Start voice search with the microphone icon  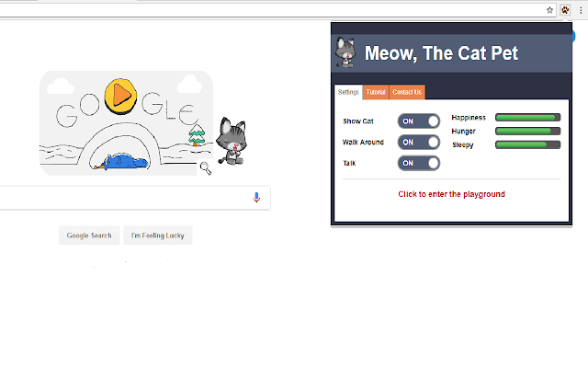pyautogui.click(x=256, y=198)
